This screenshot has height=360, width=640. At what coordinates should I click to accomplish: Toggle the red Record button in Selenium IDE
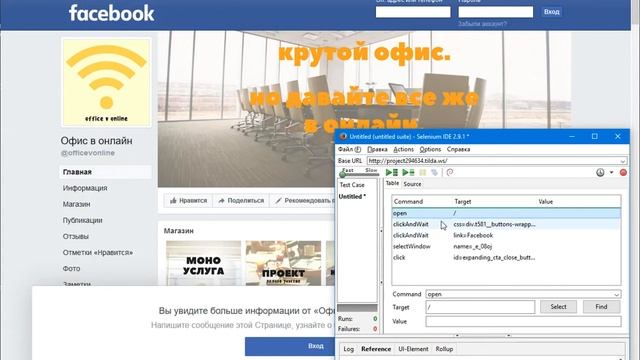coord(623,173)
